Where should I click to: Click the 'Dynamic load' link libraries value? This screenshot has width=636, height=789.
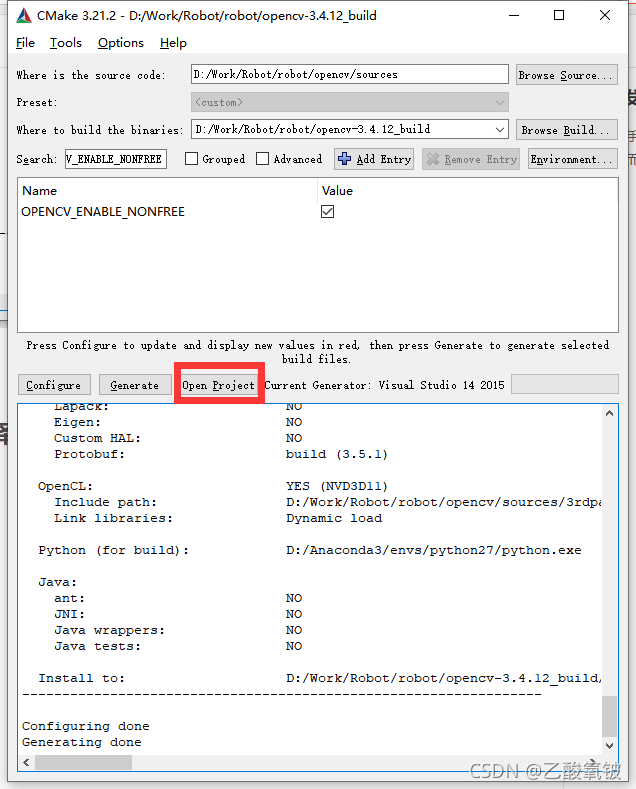[334, 518]
